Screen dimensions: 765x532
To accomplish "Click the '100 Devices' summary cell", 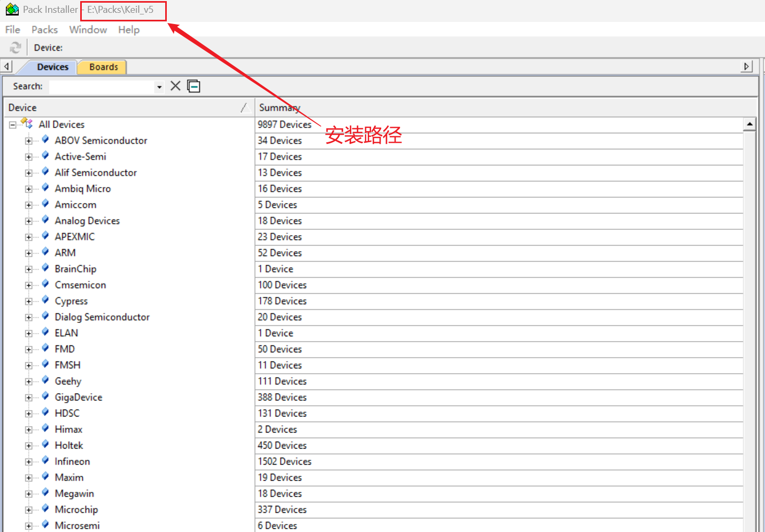I will click(282, 285).
